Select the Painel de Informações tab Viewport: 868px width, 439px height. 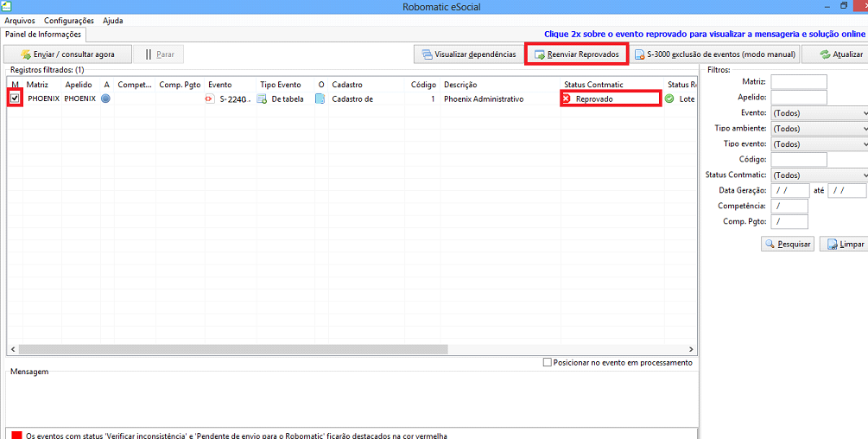pos(43,35)
